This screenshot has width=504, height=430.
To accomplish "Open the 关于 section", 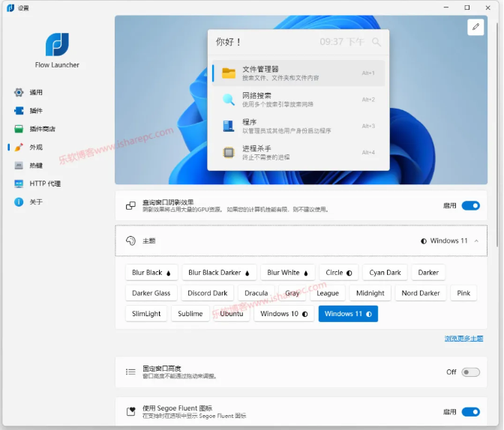I will (36, 202).
